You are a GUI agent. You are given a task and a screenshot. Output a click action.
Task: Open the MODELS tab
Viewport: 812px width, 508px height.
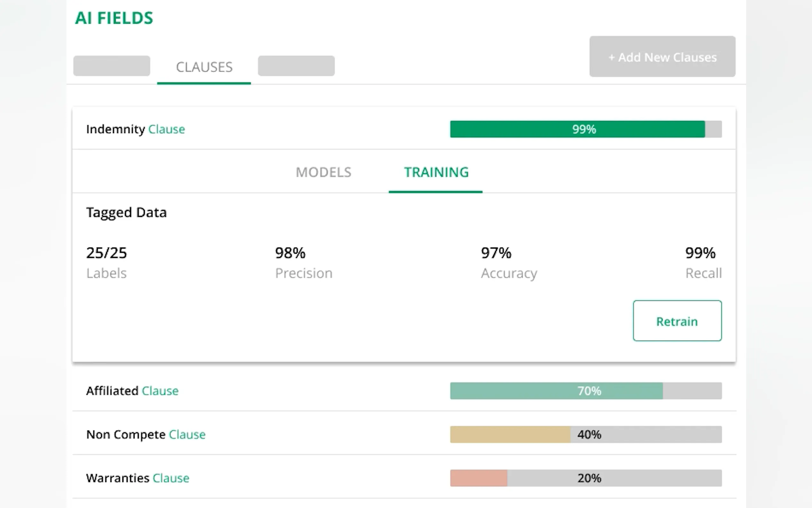pyautogui.click(x=323, y=172)
